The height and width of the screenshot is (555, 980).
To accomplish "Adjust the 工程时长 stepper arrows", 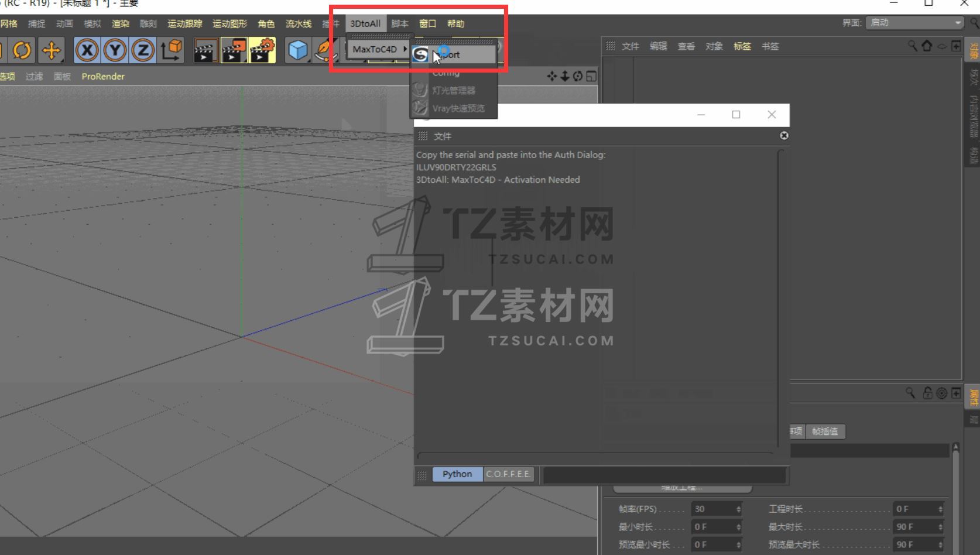I will coord(941,509).
